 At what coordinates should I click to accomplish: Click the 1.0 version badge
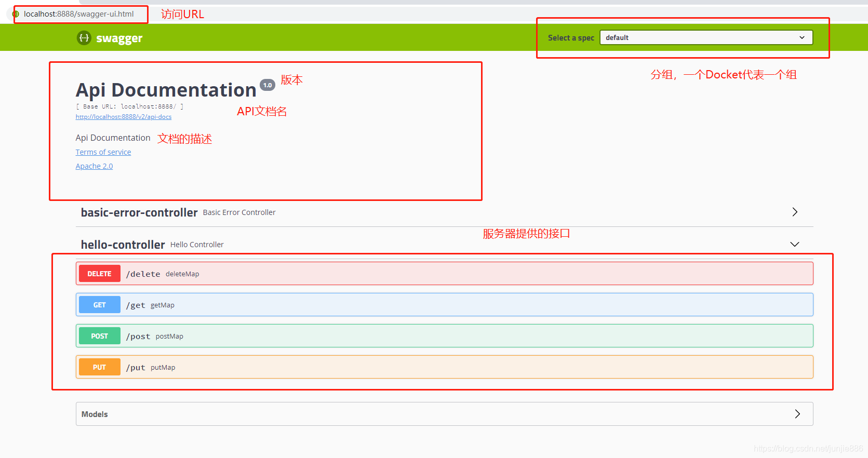coord(268,85)
